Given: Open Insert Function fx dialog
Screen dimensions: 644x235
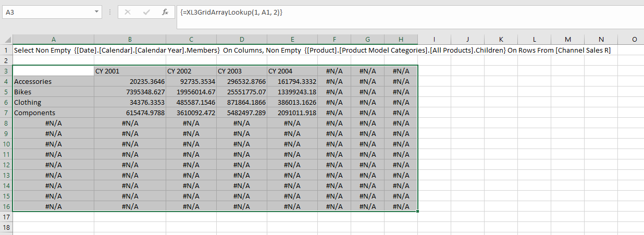Looking at the screenshot, I should click(165, 12).
